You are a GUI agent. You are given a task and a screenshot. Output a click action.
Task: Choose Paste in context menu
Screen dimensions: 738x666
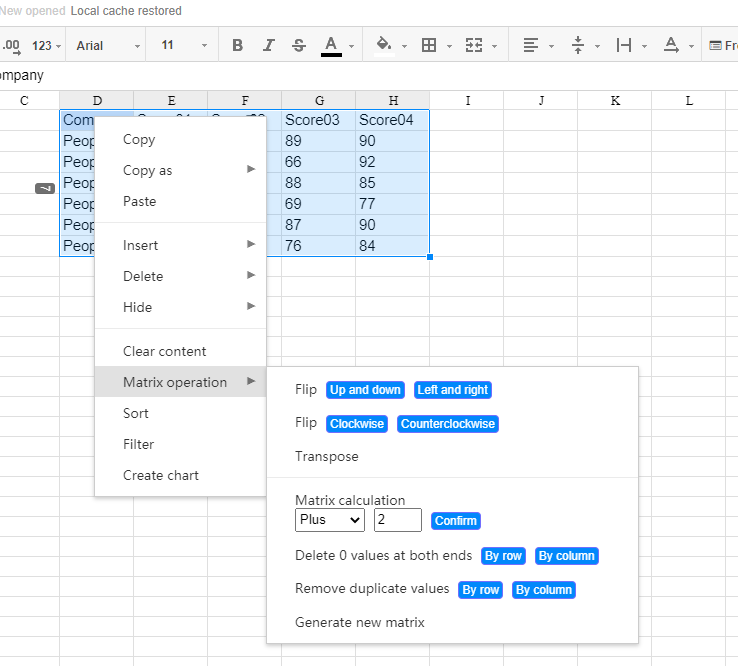[180, 201]
